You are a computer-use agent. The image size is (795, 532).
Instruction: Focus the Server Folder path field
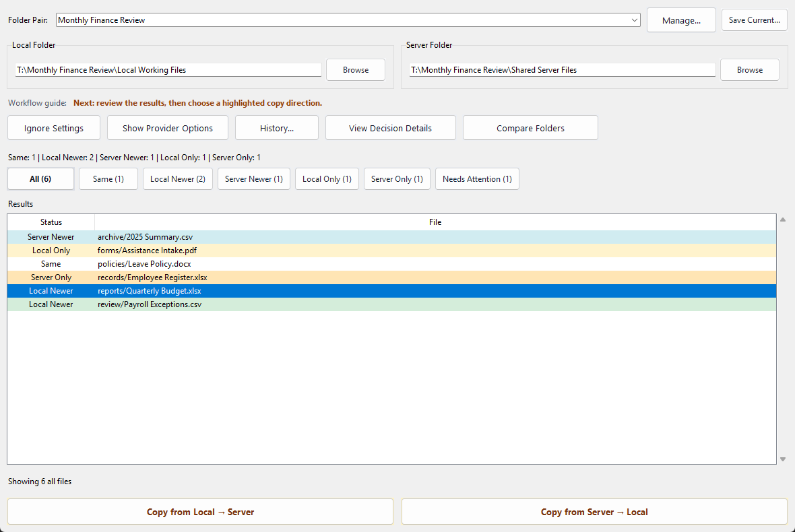(x=563, y=70)
